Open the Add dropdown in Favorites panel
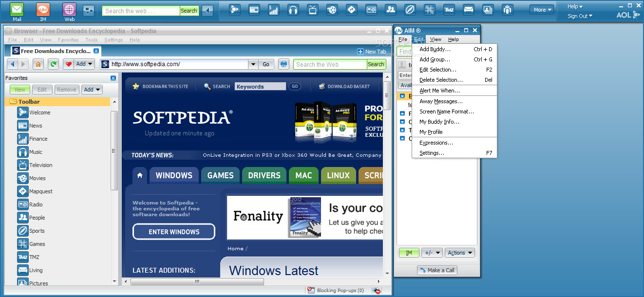The height and width of the screenshot is (297, 644). 92,90
